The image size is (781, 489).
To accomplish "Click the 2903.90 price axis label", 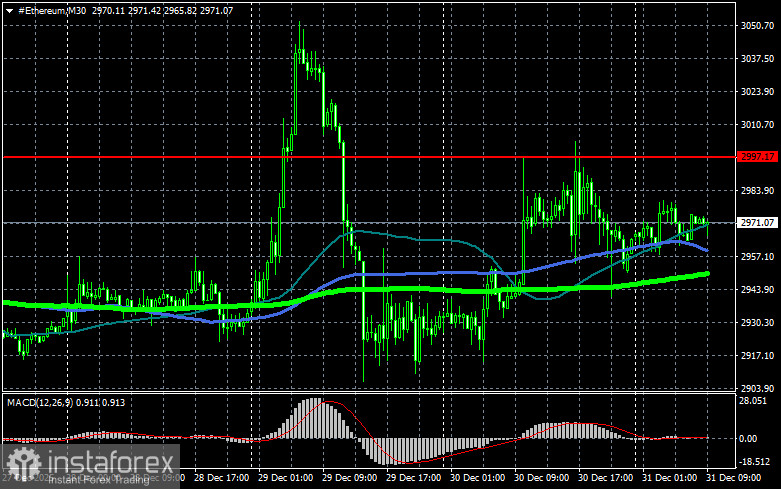I will pos(758,388).
